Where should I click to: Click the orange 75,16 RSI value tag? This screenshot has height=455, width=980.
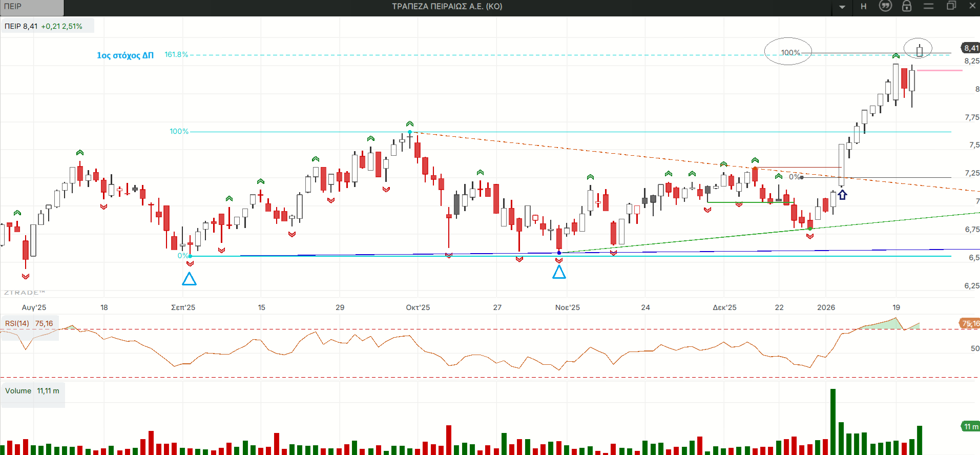click(x=970, y=323)
